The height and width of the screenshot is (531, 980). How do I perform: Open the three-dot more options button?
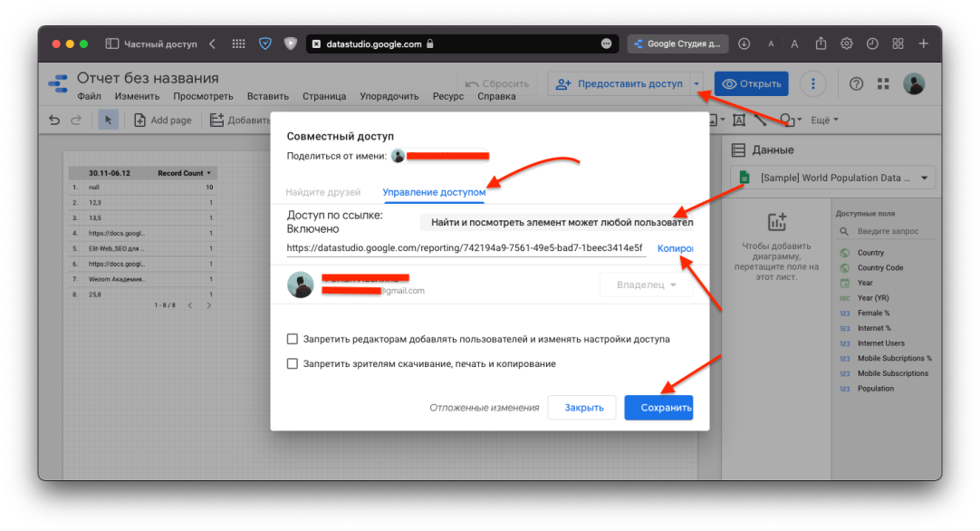tap(812, 83)
